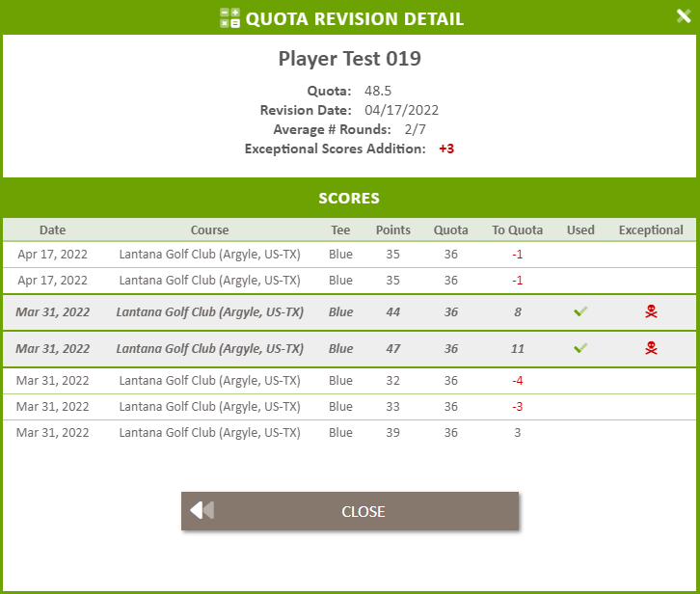The image size is (700, 594).
Task: Close the dialog with the X icon
Action: click(x=683, y=16)
